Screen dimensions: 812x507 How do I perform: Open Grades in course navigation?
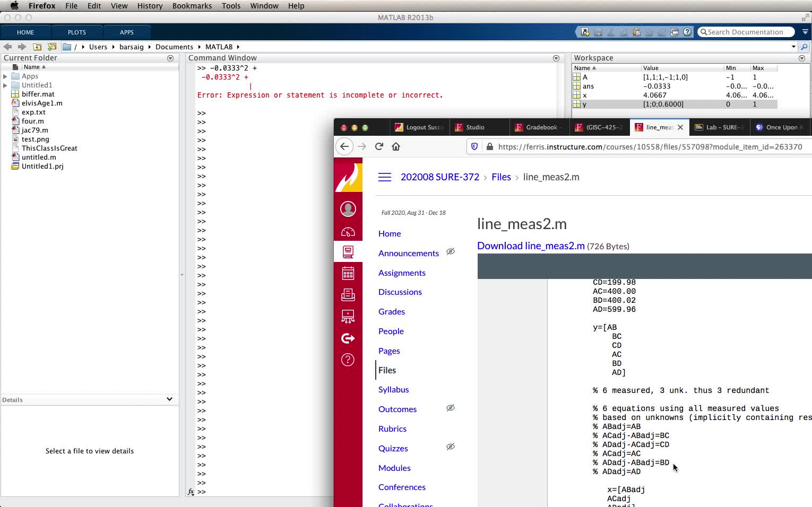pos(392,312)
